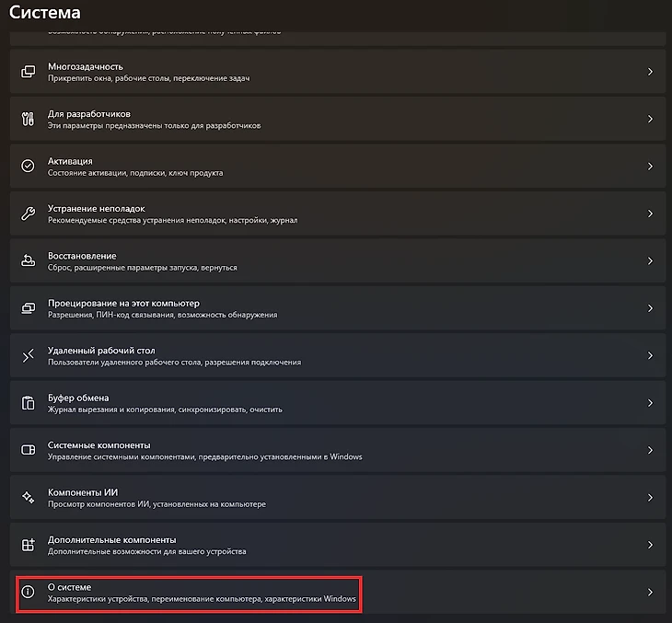Expand the Для разработчиков row chevron
The image size is (672, 623).
pyautogui.click(x=650, y=119)
